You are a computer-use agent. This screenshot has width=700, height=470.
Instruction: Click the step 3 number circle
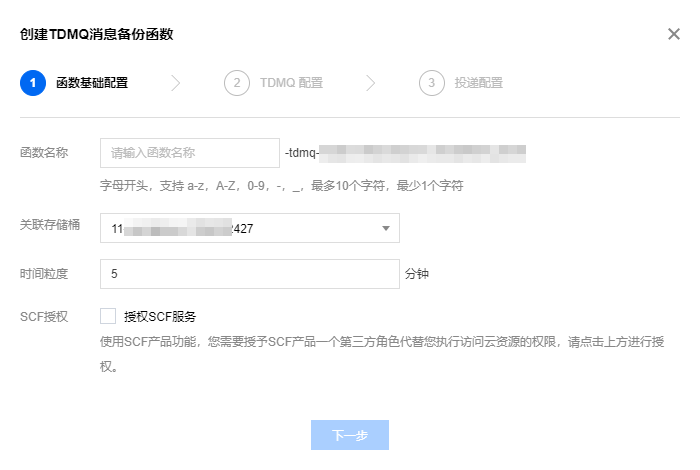pyautogui.click(x=432, y=83)
